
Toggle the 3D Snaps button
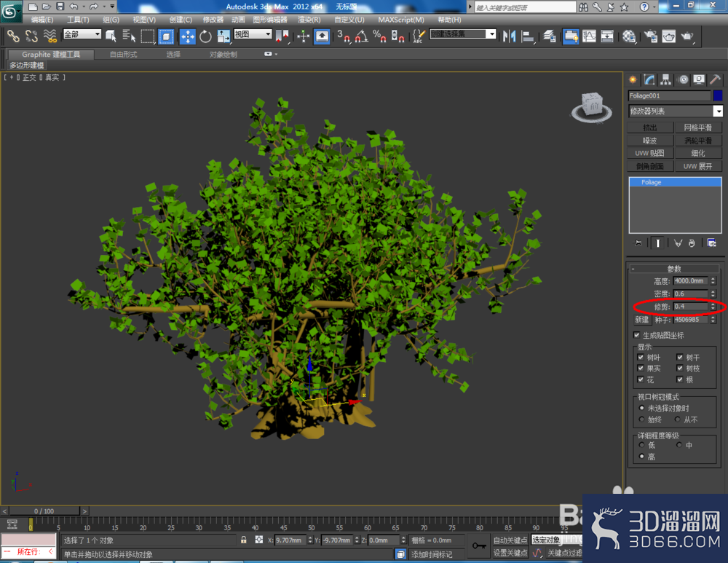[x=344, y=36]
